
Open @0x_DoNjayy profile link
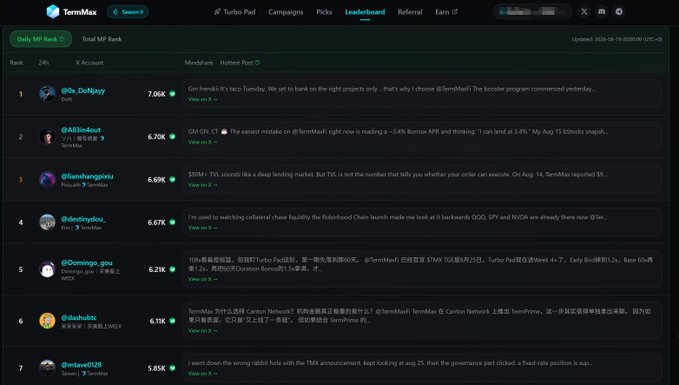click(x=83, y=91)
